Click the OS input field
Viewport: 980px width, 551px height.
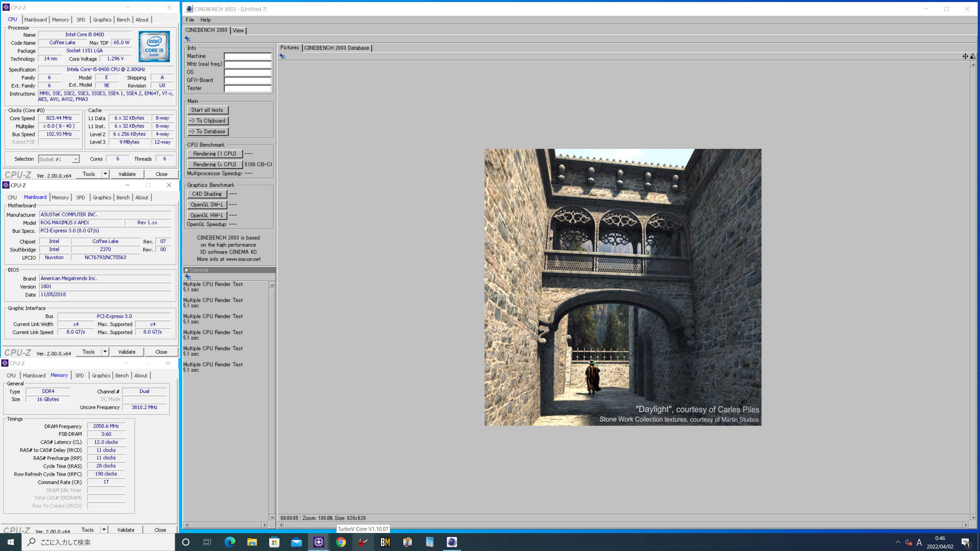coord(248,72)
